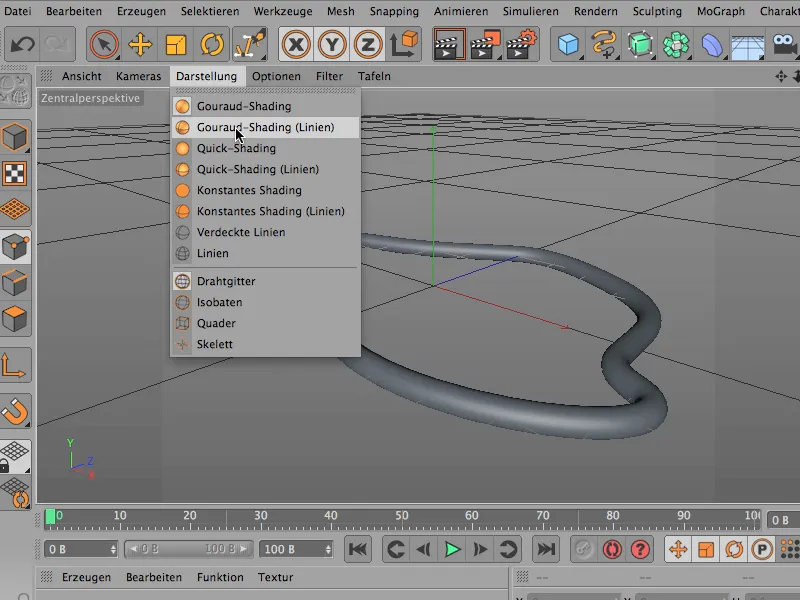Open the Erzeugen menu in top bar
800x600 pixels.
click(141, 11)
